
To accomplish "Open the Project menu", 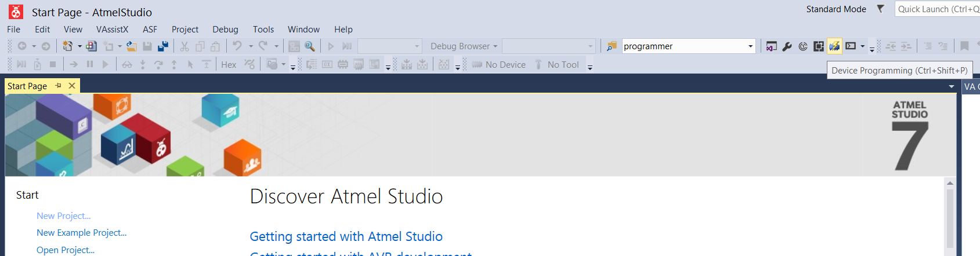I will (185, 29).
